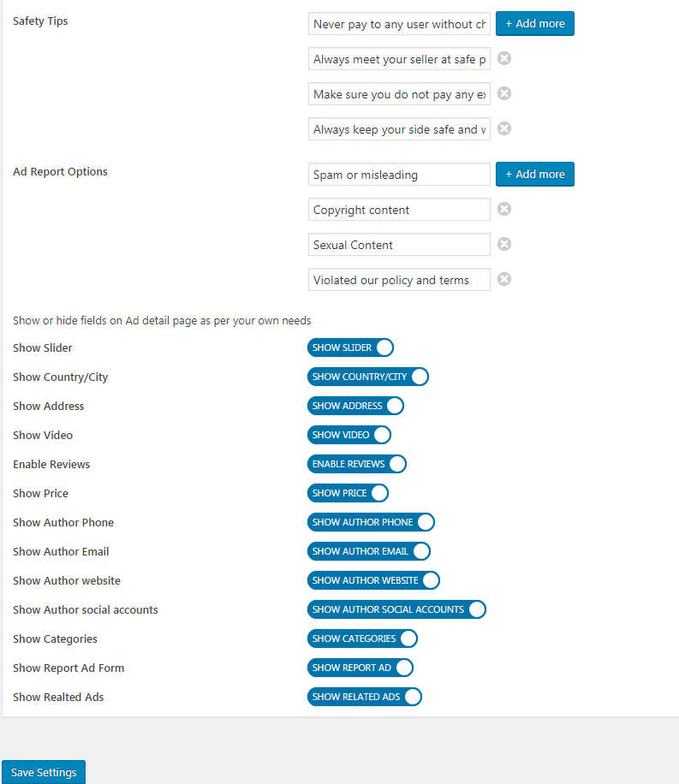Click Add more next to Ad Report Options
Image resolution: width=679 pixels, height=784 pixels.
pyautogui.click(x=535, y=174)
